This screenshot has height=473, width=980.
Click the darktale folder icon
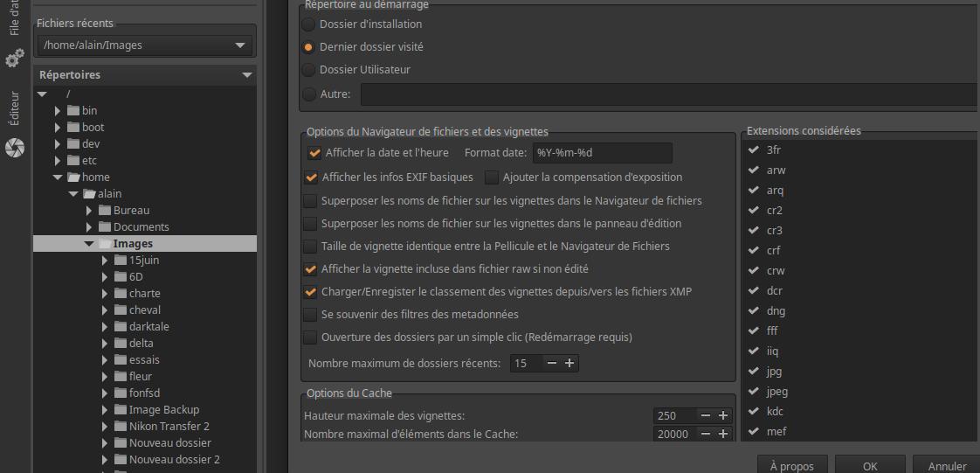[x=121, y=327]
